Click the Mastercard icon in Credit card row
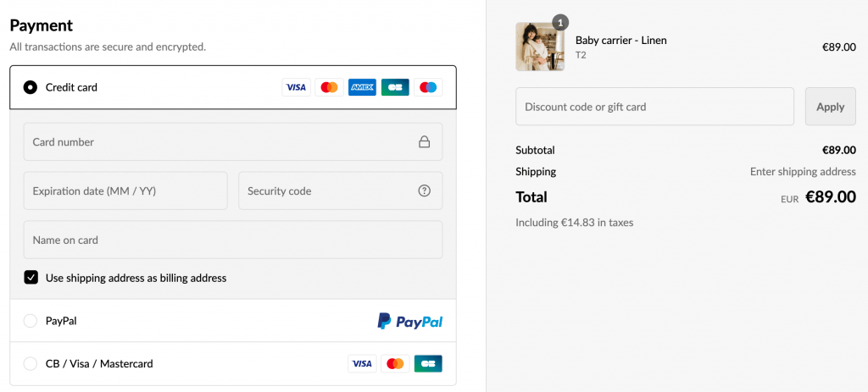The height and width of the screenshot is (392, 868). pyautogui.click(x=329, y=87)
